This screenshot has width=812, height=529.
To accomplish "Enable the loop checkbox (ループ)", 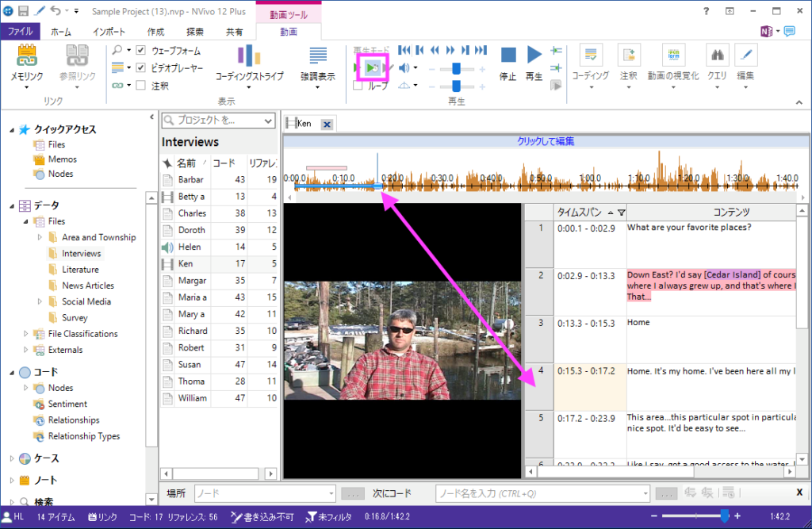I will 358,86.
